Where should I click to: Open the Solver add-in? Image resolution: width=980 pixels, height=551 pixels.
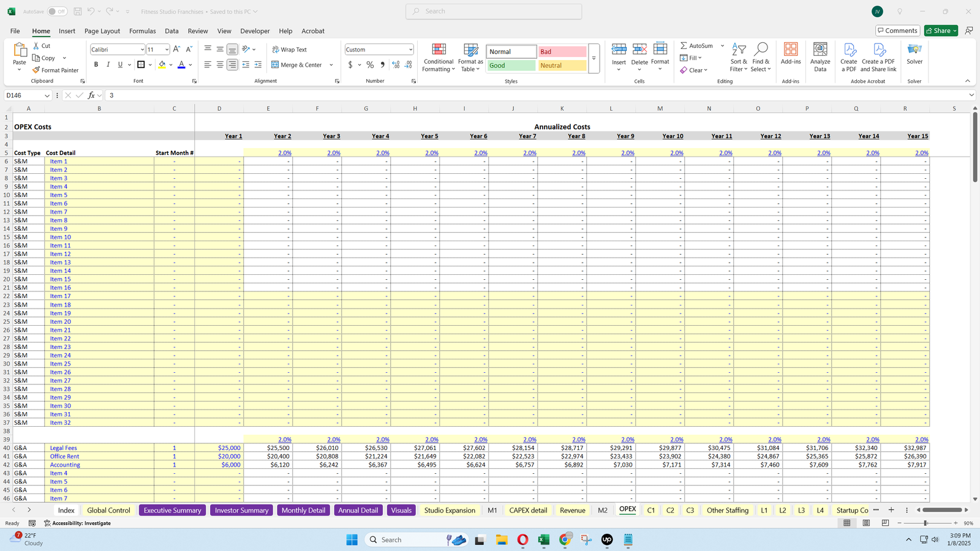coord(914,54)
